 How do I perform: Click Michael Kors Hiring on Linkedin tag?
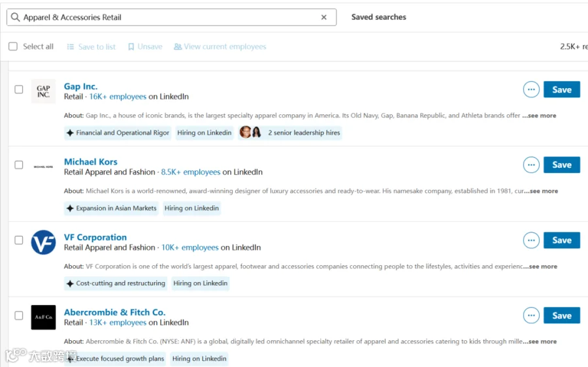191,208
